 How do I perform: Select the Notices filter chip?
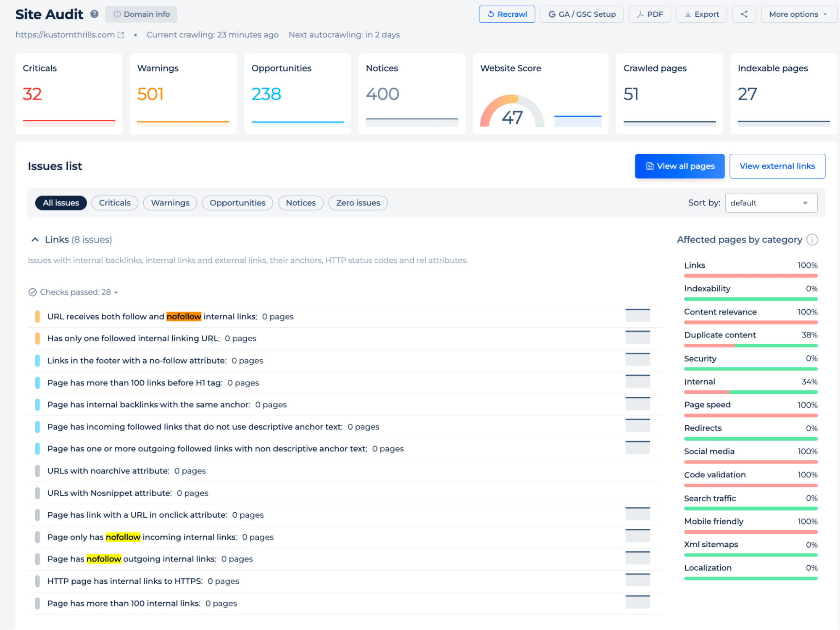click(x=300, y=203)
